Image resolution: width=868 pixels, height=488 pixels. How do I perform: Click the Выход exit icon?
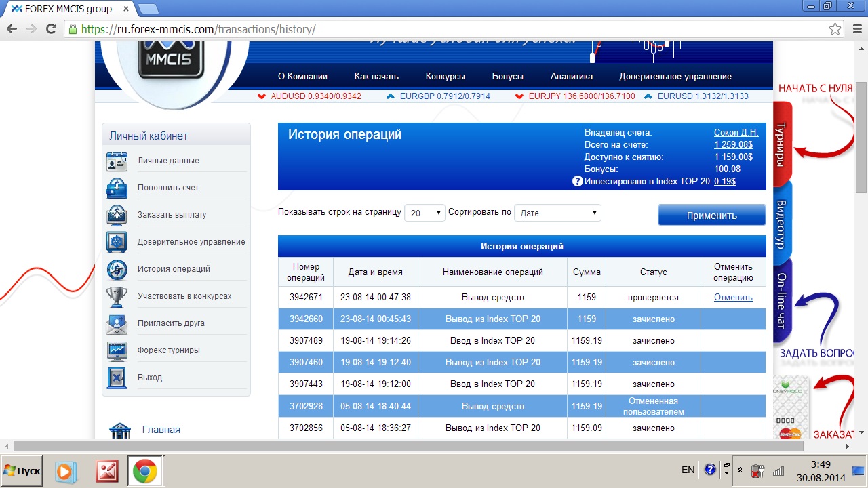(x=117, y=378)
